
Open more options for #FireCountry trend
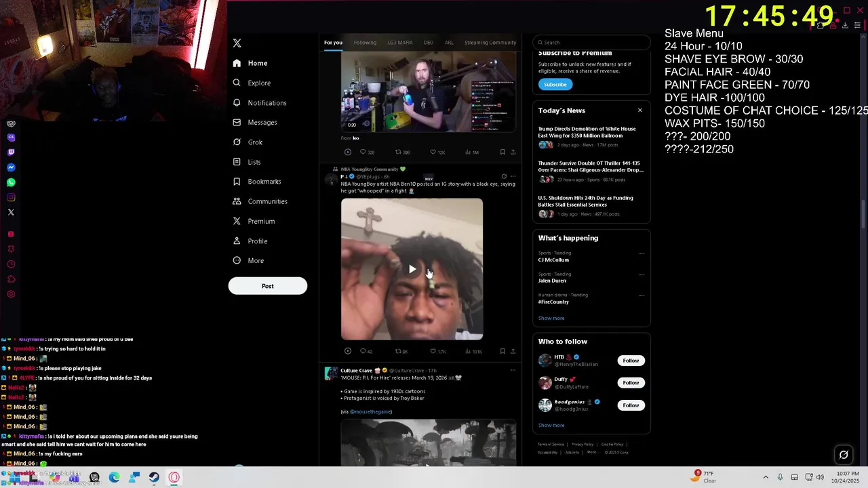click(x=642, y=296)
